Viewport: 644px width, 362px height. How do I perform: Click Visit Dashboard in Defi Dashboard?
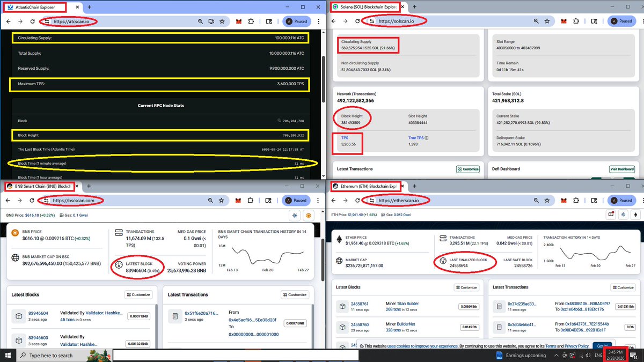point(622,169)
